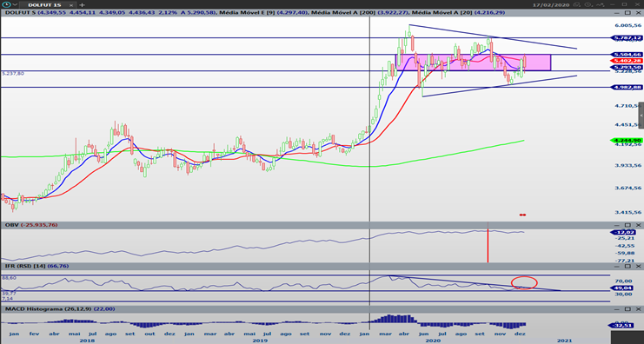Image resolution: width=644 pixels, height=344 pixels.
Task: Expand the chevron dropdown beside the clock icon
Action: (x=15, y=5)
